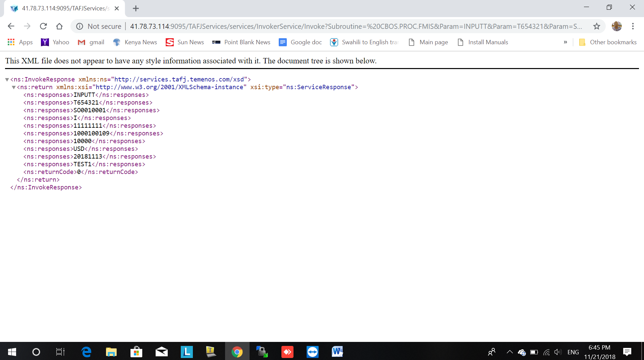This screenshot has width=644, height=360.
Task: Open a new browser tab
Action: coord(136,8)
